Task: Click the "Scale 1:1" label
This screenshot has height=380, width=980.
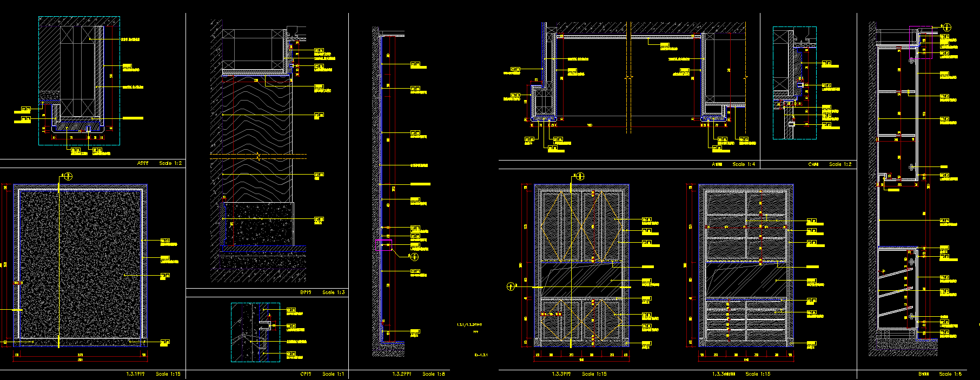Action: [x=333, y=374]
